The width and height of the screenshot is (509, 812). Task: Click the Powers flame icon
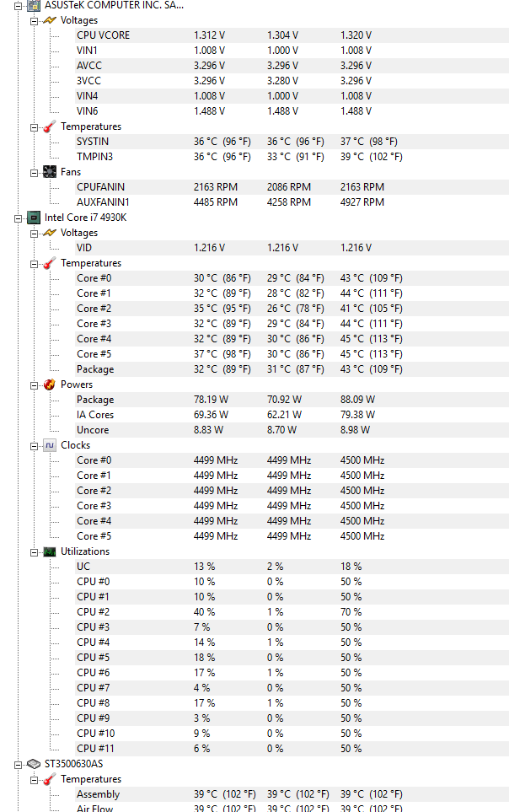50,384
